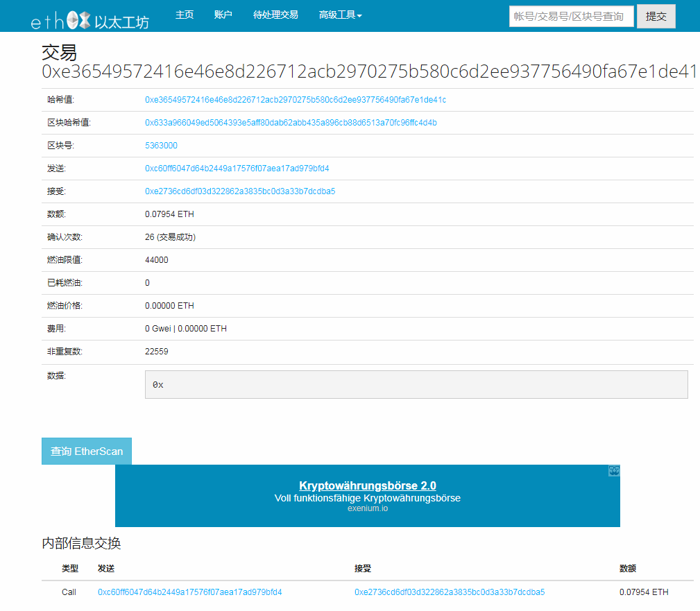View sender address starting 0xc60ff6047

click(235, 169)
